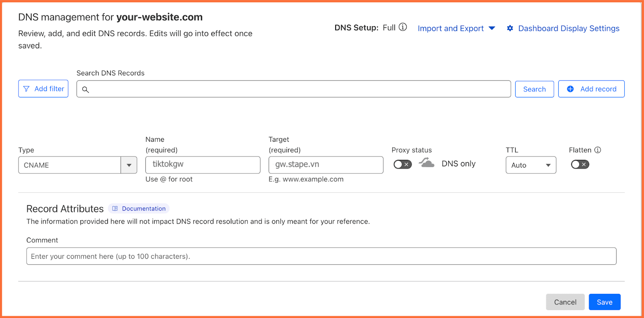Screen dimensions: 644x318
Task: Click the Flatten info icon
Action: coord(598,150)
